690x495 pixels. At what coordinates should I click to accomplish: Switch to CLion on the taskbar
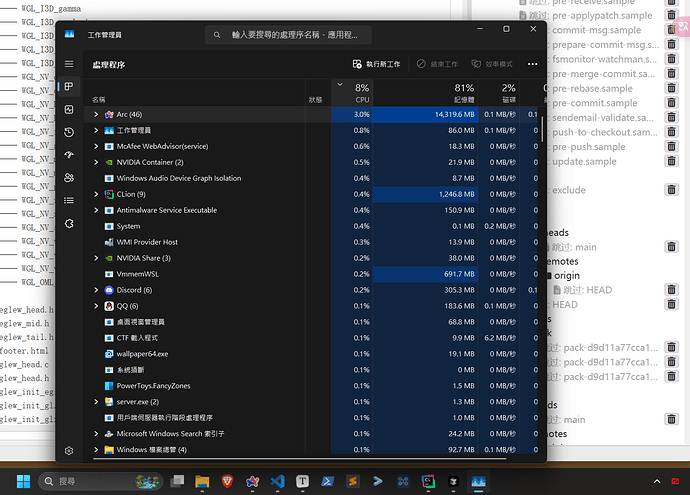pos(428,481)
